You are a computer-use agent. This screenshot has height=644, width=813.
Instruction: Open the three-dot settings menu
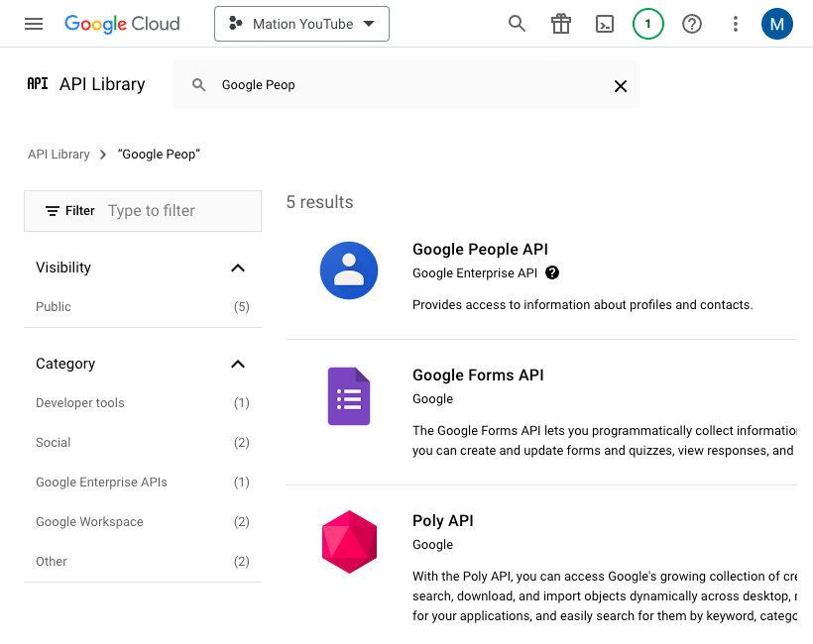pos(736,24)
